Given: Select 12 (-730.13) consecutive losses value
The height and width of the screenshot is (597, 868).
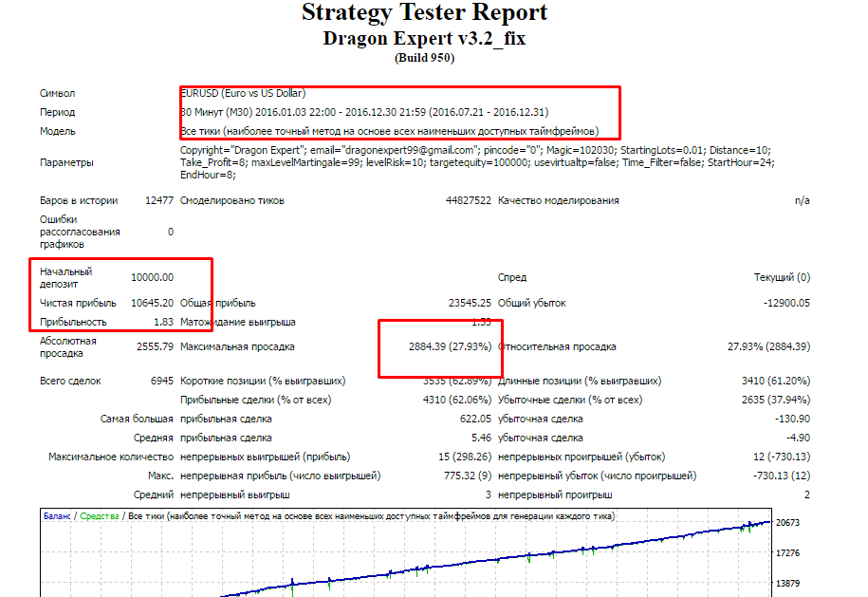Looking at the screenshot, I should coord(782,457).
